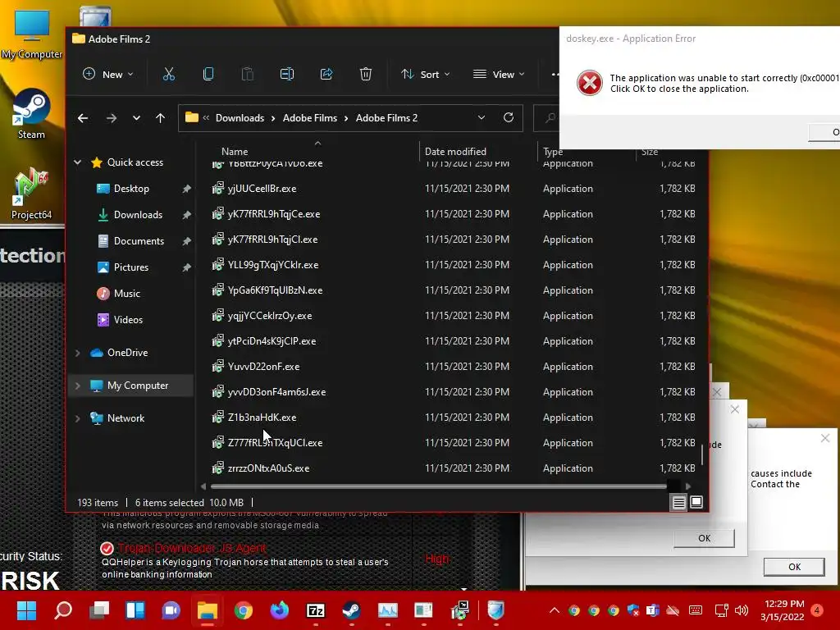The height and width of the screenshot is (630, 840).
Task: Select file yK77fRRL9hTqjCe.exe
Action: coord(274,214)
